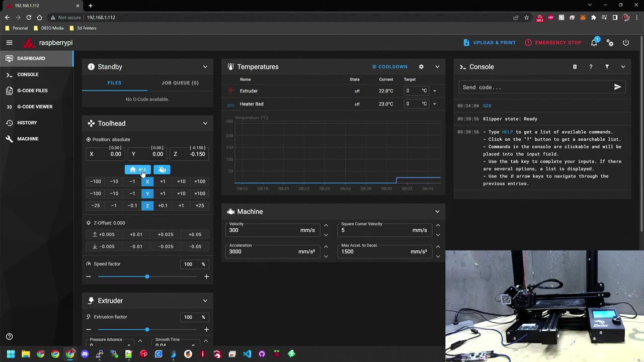Click minus to decrease speed factor
644x362 pixels.
point(89,277)
